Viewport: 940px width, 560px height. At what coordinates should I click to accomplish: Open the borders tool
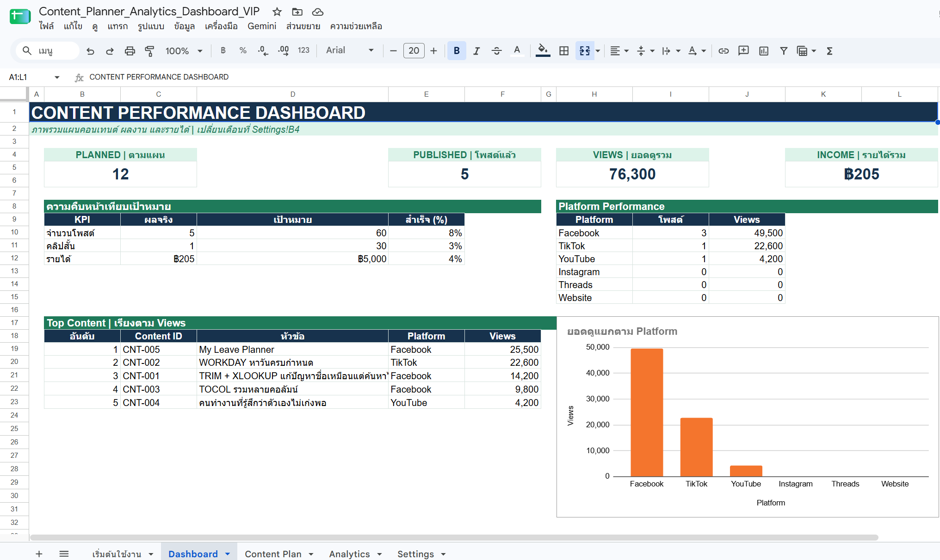(x=564, y=51)
